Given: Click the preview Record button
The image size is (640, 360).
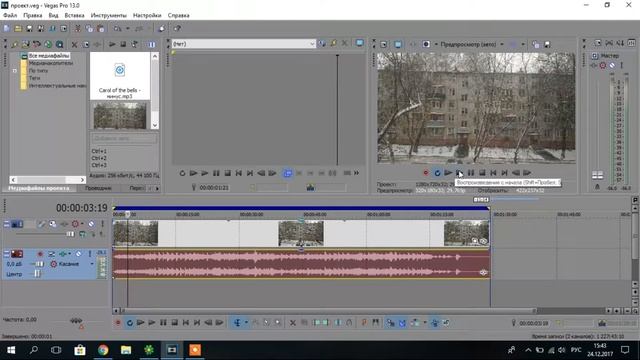Looking at the screenshot, I should pyautogui.click(x=426, y=173).
